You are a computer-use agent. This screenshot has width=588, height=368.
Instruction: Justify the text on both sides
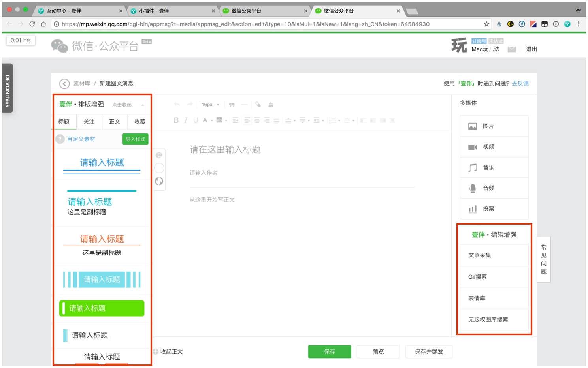(x=277, y=120)
